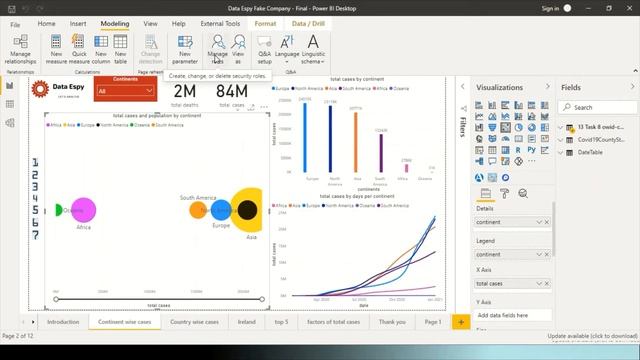640x360 pixels.
Task: Expand the 13 Task 8 owid table
Action: point(560,127)
